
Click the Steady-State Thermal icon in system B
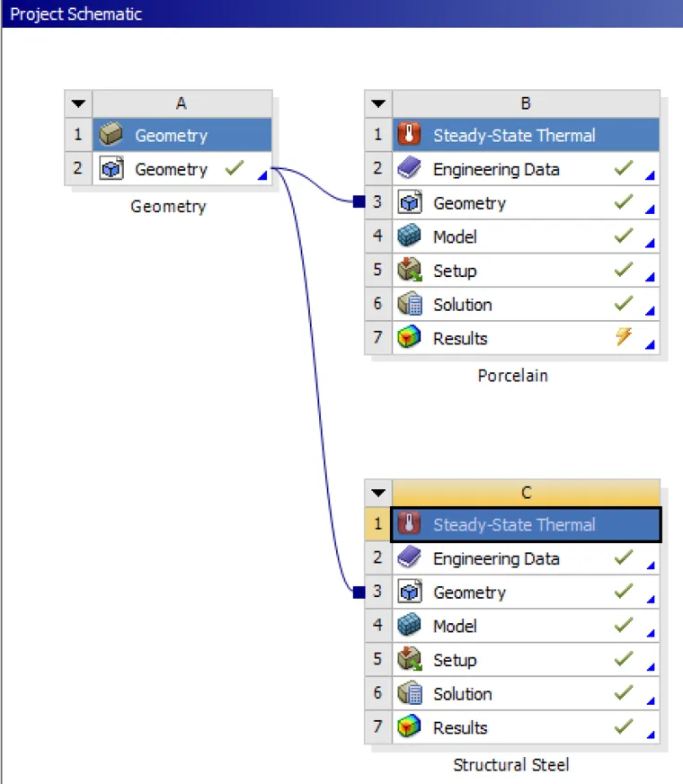[x=409, y=134]
